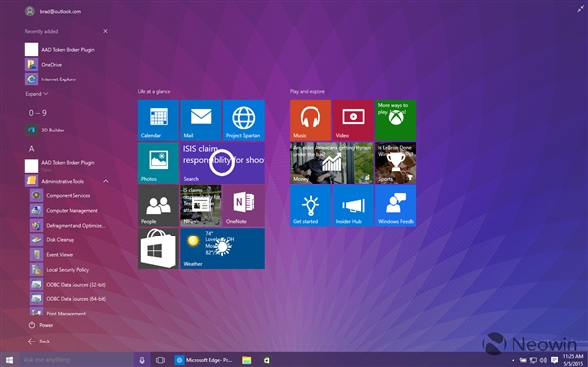The height and width of the screenshot is (367, 588).
Task: Open the Mail tile
Action: click(x=201, y=120)
